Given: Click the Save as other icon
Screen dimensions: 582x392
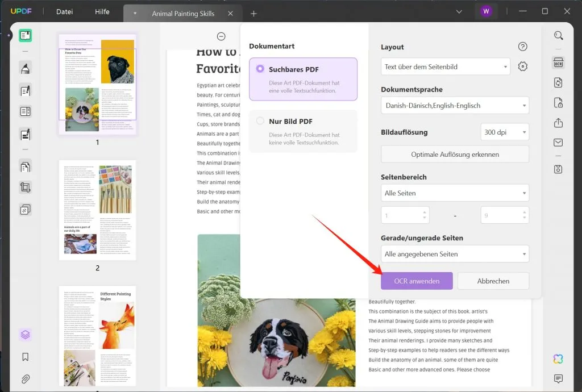Looking at the screenshot, I should (x=558, y=169).
